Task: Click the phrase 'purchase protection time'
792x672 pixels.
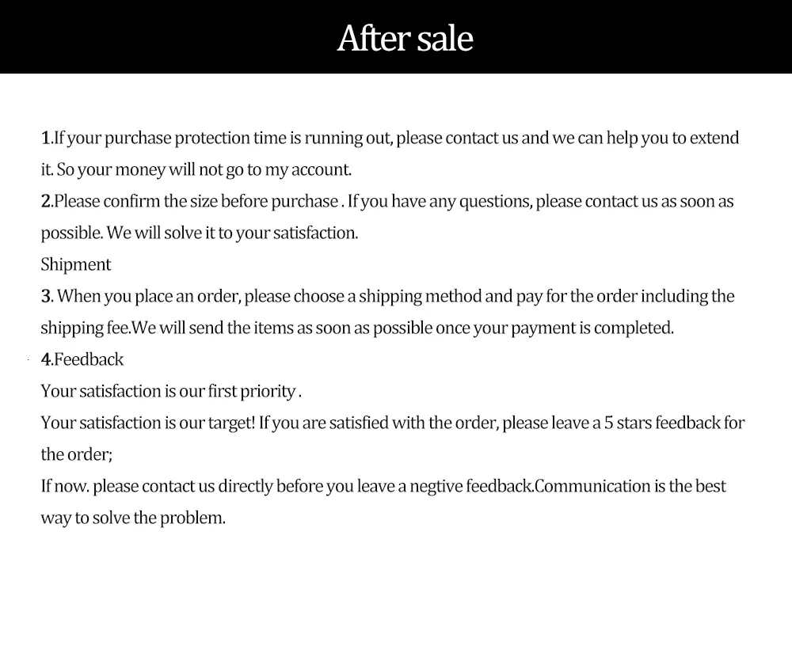Action: 196,139
